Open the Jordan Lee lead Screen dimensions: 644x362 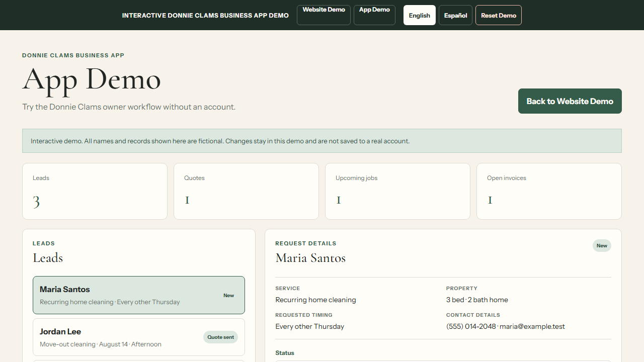tap(139, 337)
